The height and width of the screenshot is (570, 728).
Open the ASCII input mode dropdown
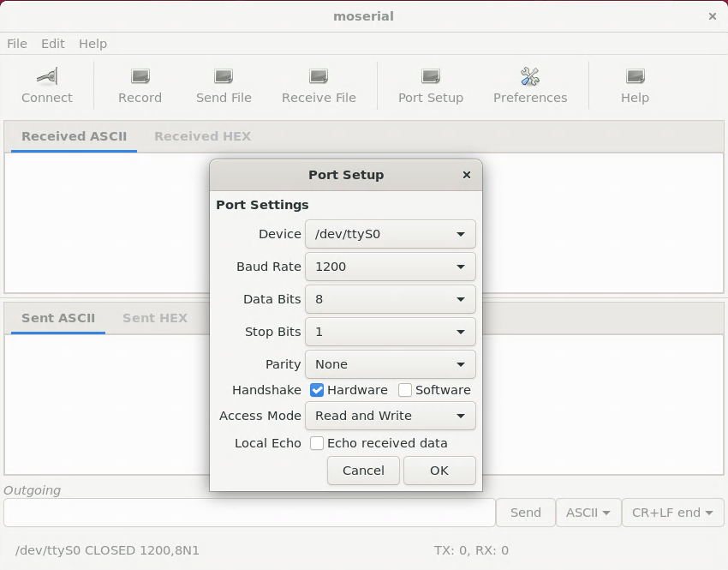[x=588, y=513]
